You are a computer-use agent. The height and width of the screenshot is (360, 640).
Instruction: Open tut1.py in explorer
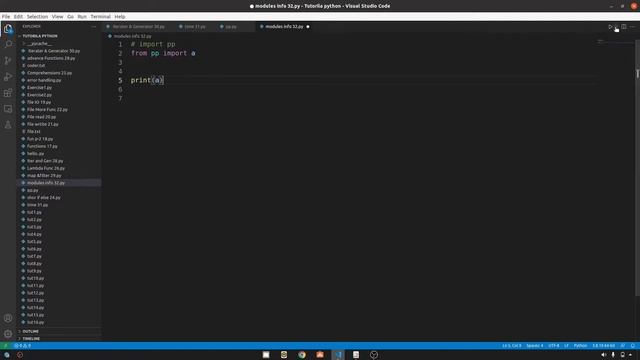(x=34, y=212)
